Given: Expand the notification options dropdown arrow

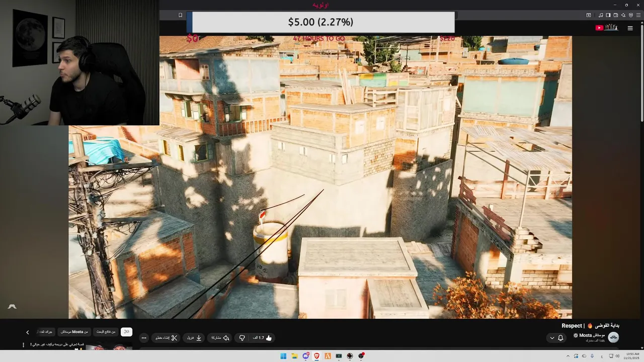Looking at the screenshot, I should click(x=552, y=338).
